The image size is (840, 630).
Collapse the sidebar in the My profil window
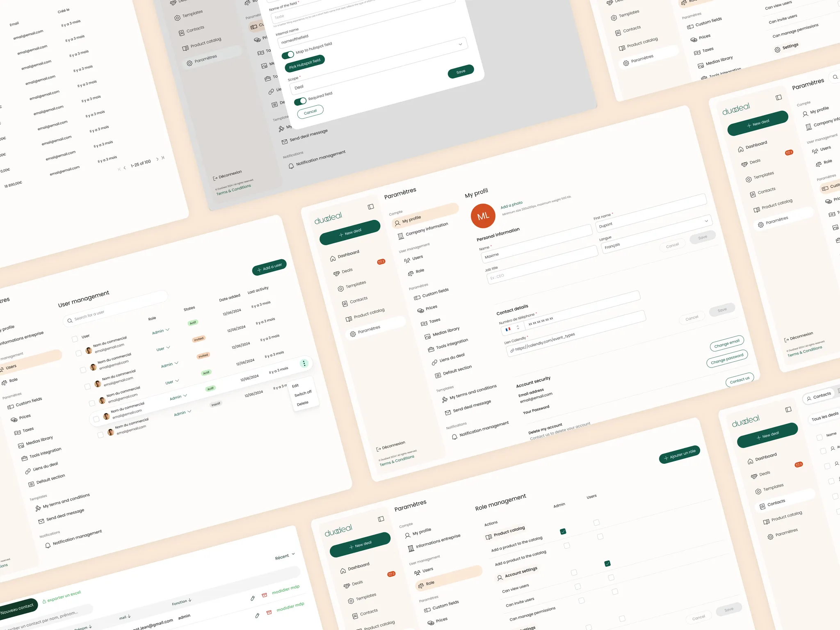point(371,207)
